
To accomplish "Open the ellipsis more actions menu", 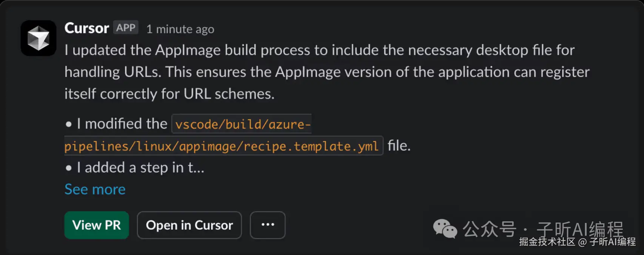I will pos(268,225).
